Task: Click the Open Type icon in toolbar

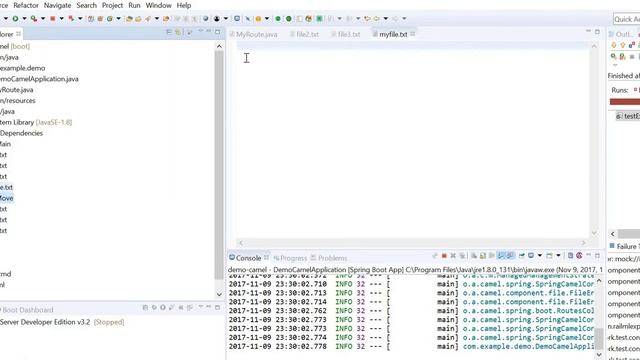Action: (129, 18)
